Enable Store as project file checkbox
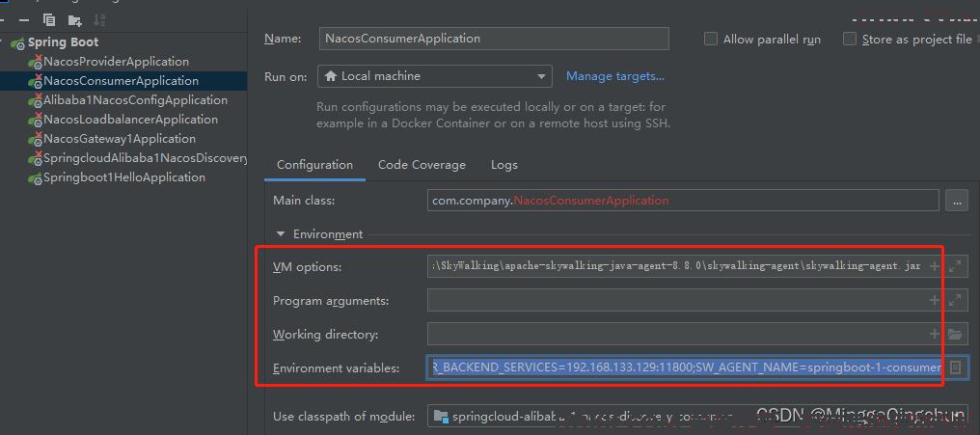The height and width of the screenshot is (435, 980). pyautogui.click(x=850, y=39)
